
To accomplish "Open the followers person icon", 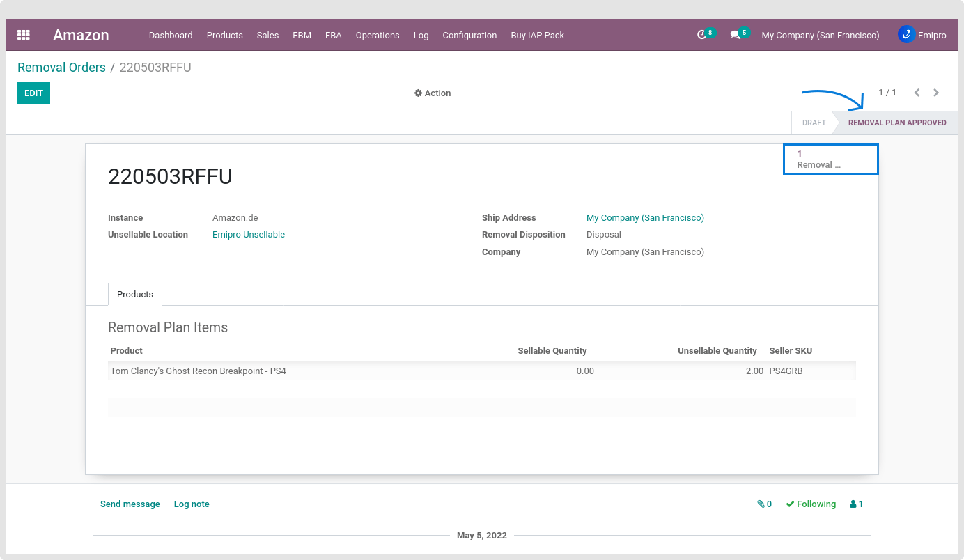I will (856, 504).
